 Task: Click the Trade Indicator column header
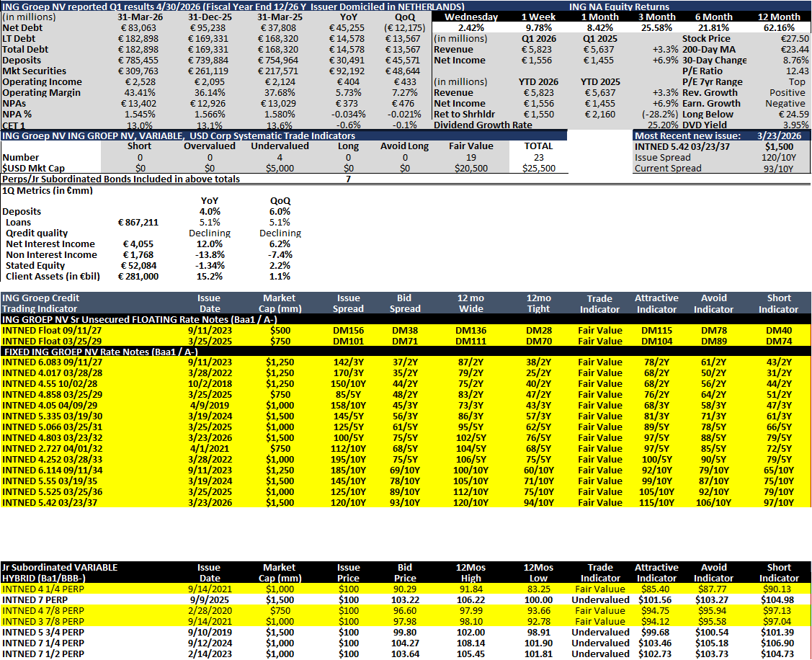(599, 303)
